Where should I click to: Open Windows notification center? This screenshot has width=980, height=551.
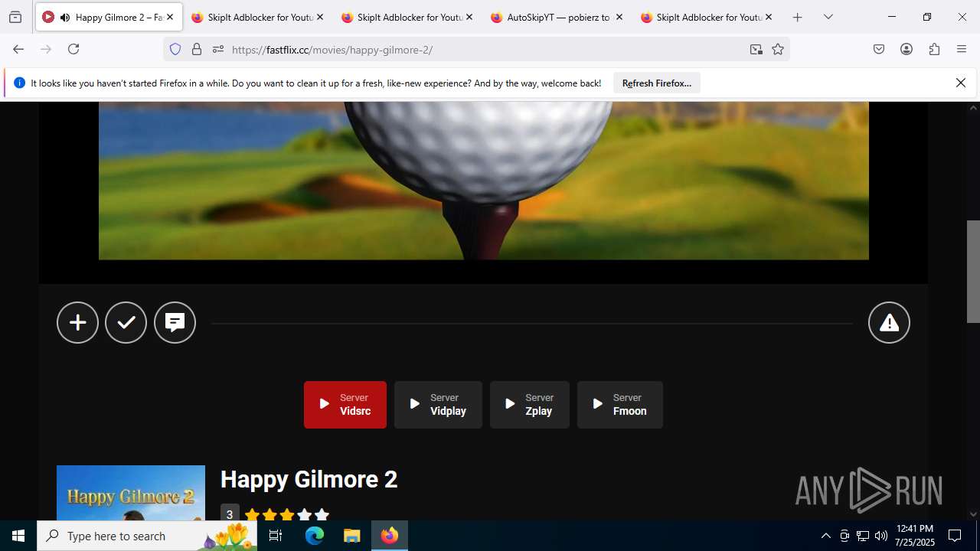click(955, 536)
